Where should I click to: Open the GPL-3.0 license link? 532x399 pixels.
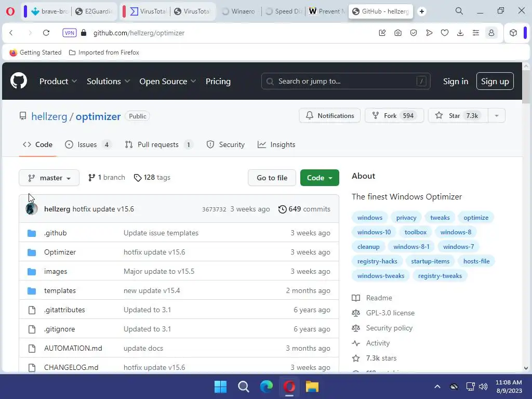tap(383, 313)
